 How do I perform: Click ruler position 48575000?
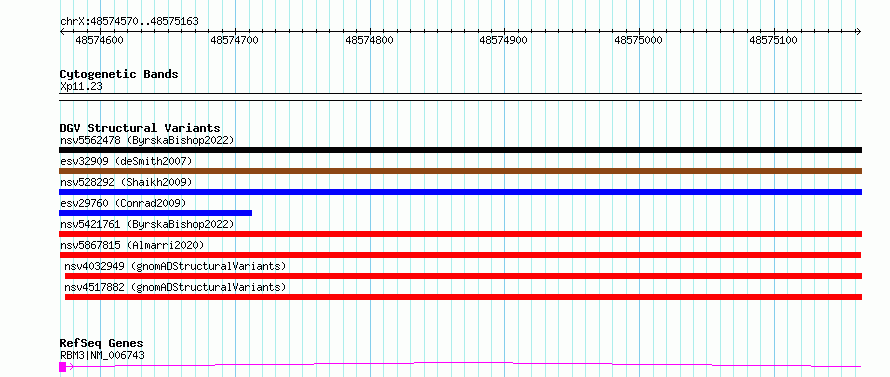(639, 40)
